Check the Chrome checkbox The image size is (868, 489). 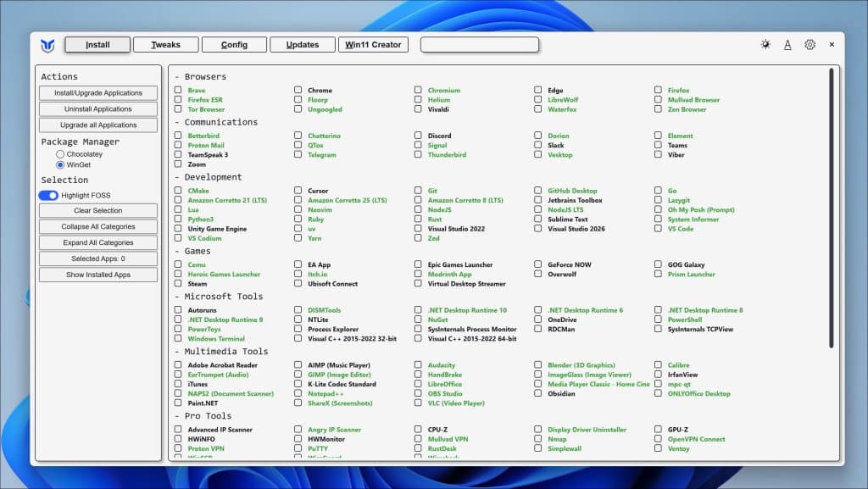click(298, 90)
